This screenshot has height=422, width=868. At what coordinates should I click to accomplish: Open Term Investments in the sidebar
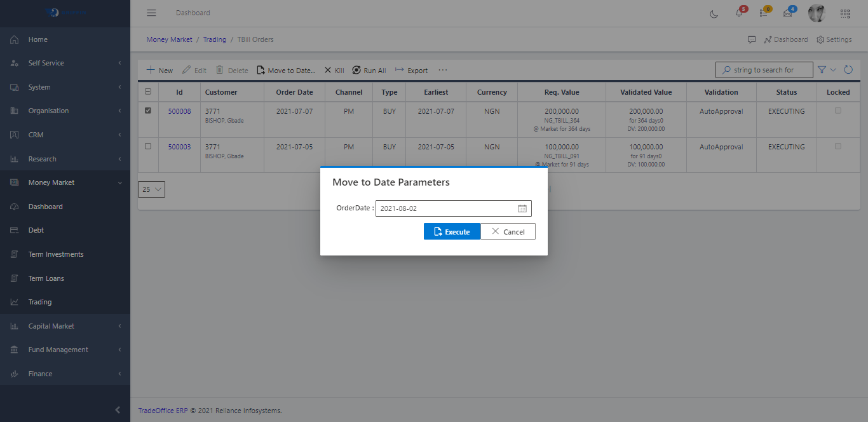click(x=56, y=254)
